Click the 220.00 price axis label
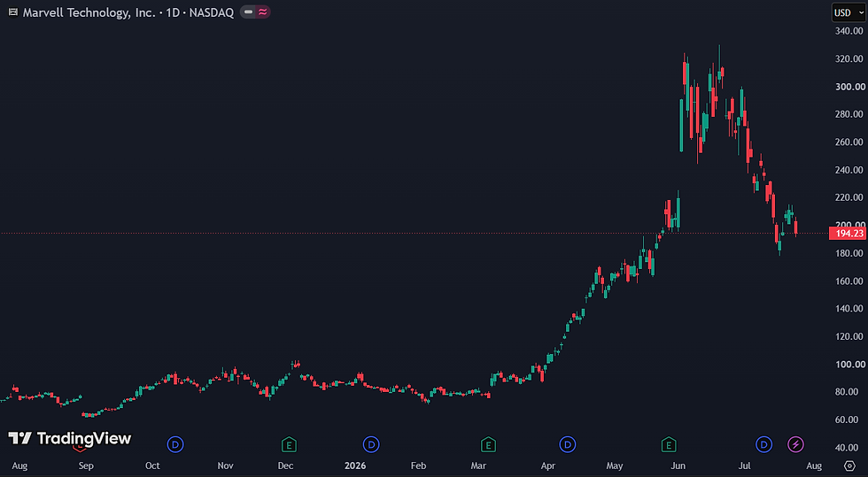 coord(849,197)
